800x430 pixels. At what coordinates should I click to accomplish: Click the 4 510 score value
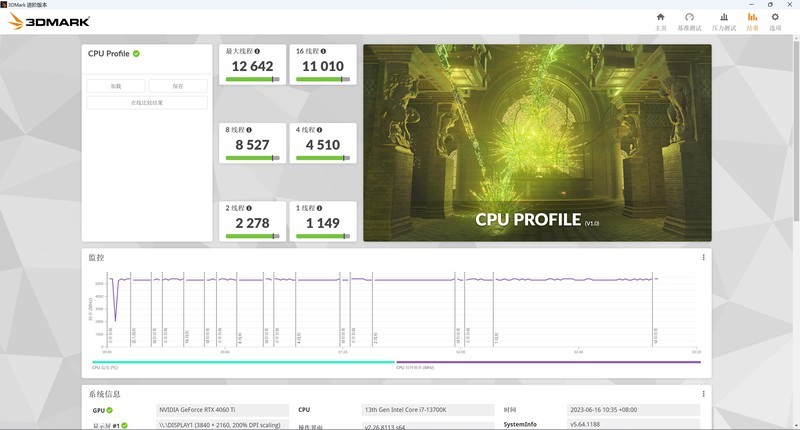(x=323, y=145)
